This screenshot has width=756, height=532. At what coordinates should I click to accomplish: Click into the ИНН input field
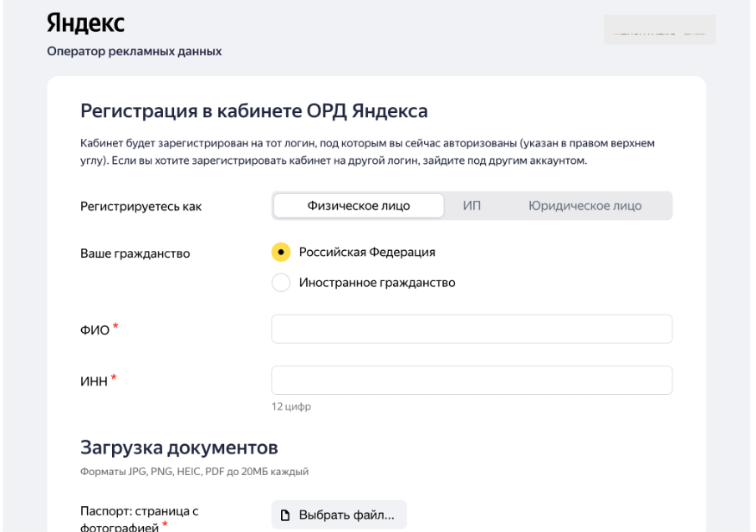pyautogui.click(x=472, y=381)
